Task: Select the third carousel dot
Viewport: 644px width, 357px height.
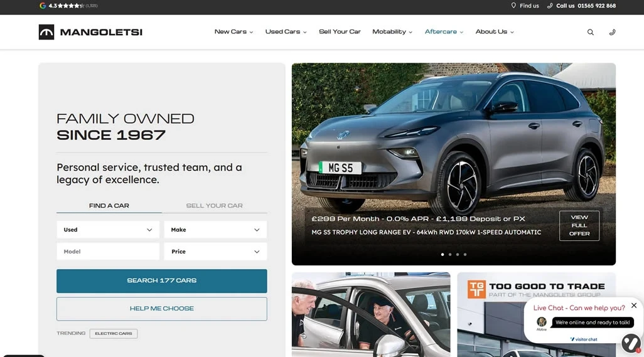Action: coord(458,254)
